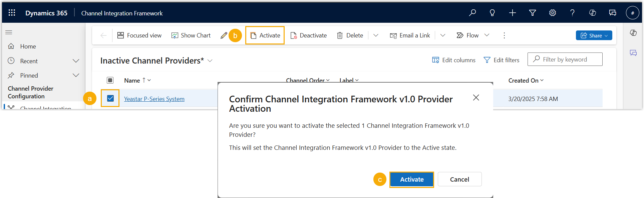The height and width of the screenshot is (198, 644).
Task: Go to Home in the sidebar
Action: tap(28, 46)
